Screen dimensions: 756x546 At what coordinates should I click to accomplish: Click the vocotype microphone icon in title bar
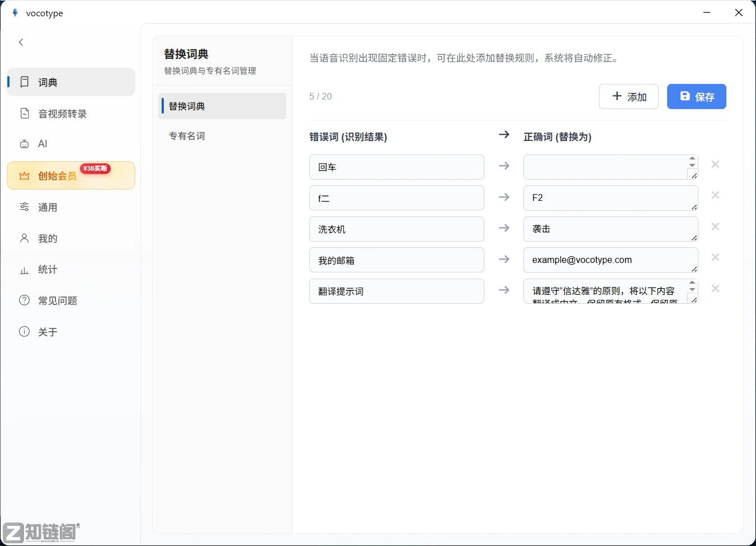[15, 12]
